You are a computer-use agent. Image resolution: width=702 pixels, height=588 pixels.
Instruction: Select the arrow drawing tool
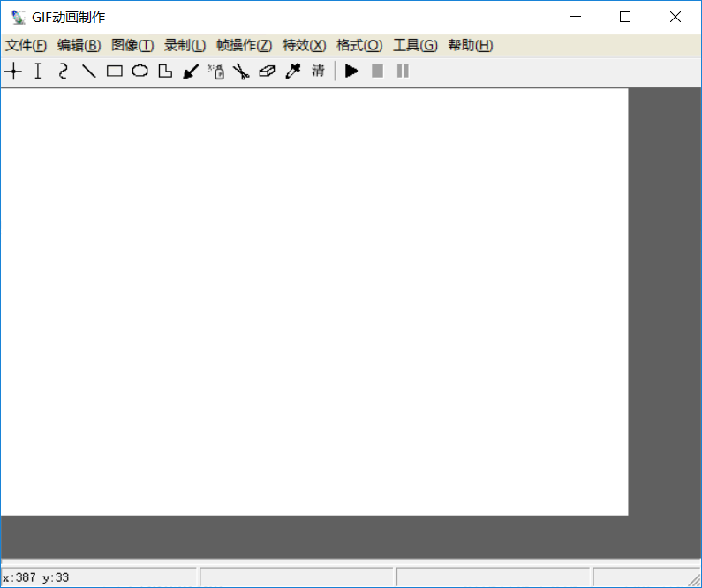point(191,72)
